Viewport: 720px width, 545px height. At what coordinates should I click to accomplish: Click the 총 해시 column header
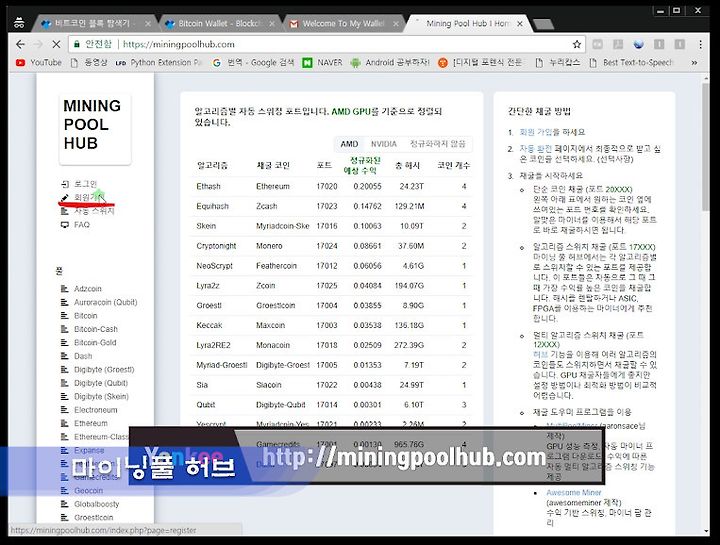point(407,165)
